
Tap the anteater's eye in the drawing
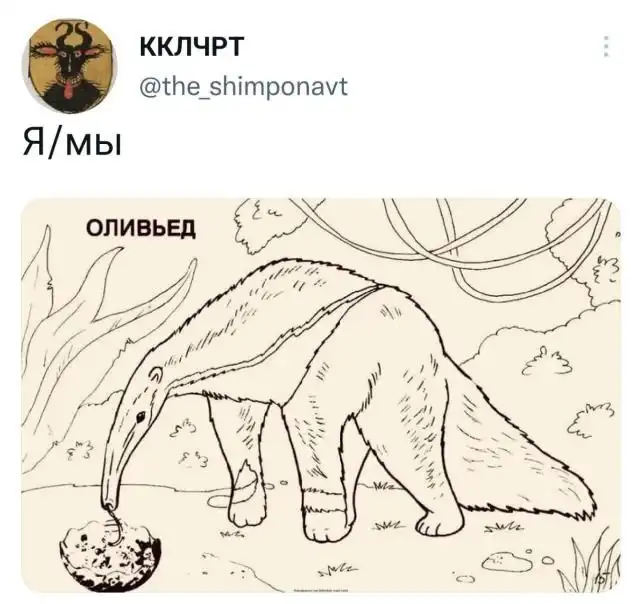140,417
